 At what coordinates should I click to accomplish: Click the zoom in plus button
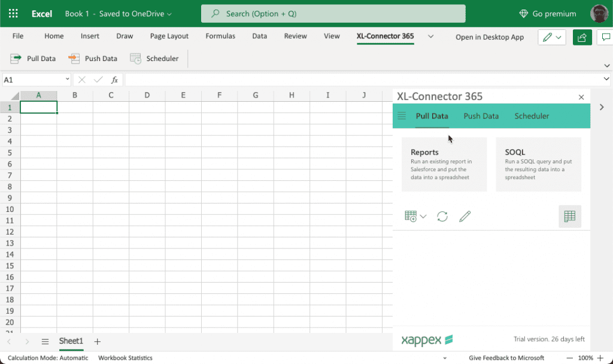[x=600, y=358]
